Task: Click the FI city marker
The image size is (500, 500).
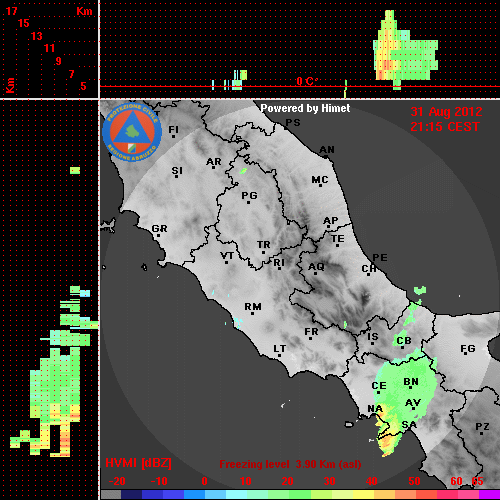Action: pos(173,136)
